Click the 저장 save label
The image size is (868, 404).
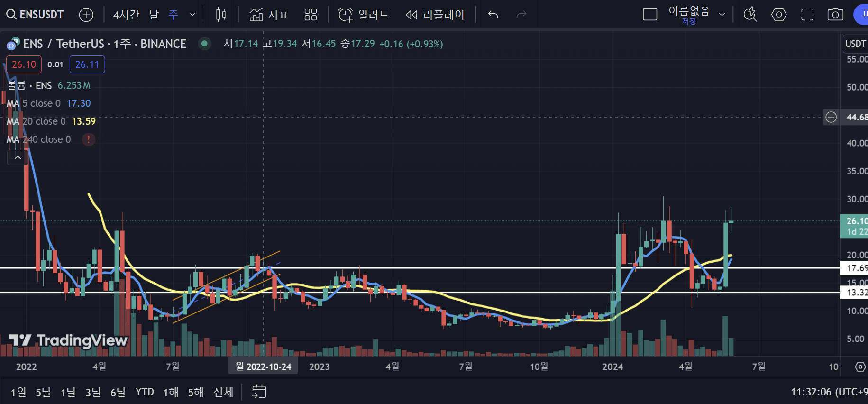(x=689, y=22)
